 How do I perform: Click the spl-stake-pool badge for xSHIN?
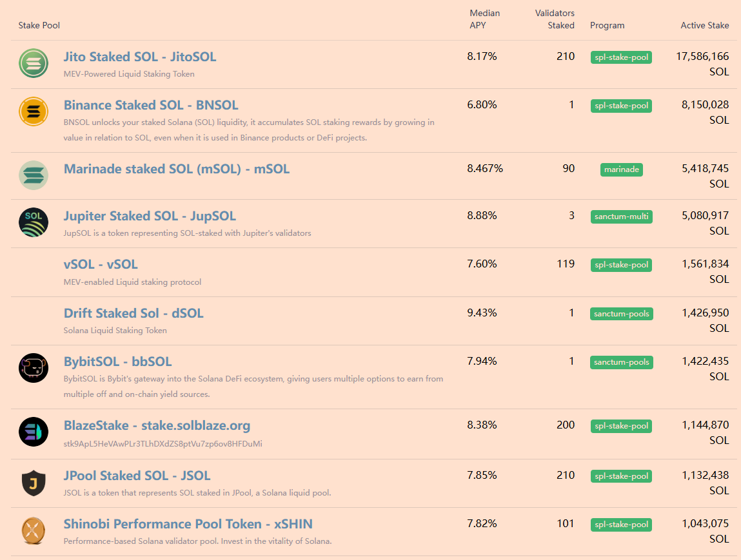622,525
